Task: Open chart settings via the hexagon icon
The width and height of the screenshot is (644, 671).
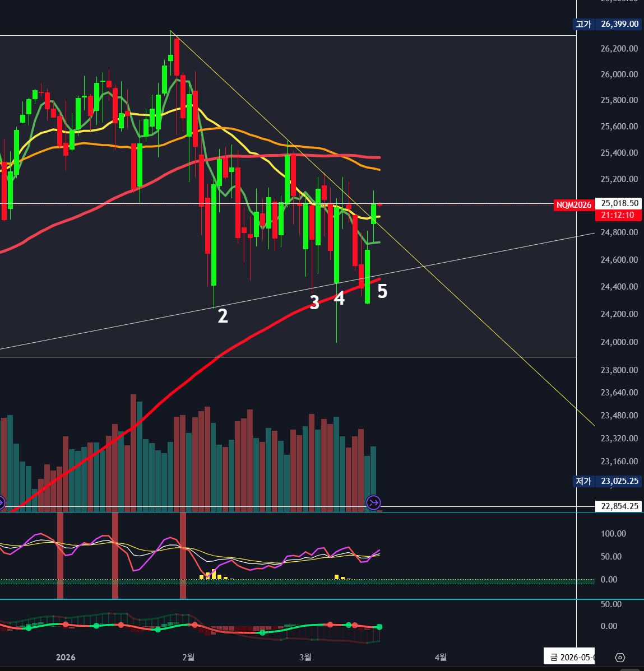Action: click(x=620, y=657)
